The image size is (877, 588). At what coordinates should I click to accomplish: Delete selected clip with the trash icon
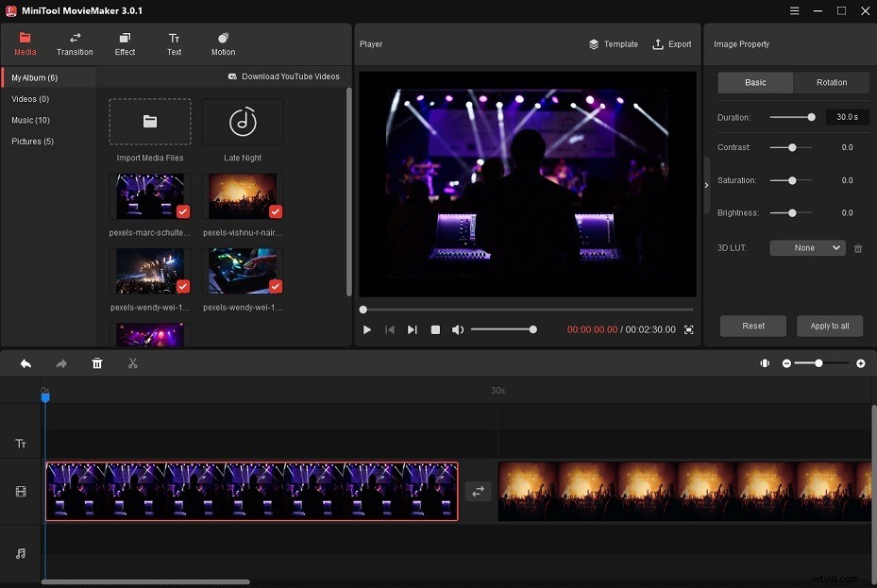point(97,363)
